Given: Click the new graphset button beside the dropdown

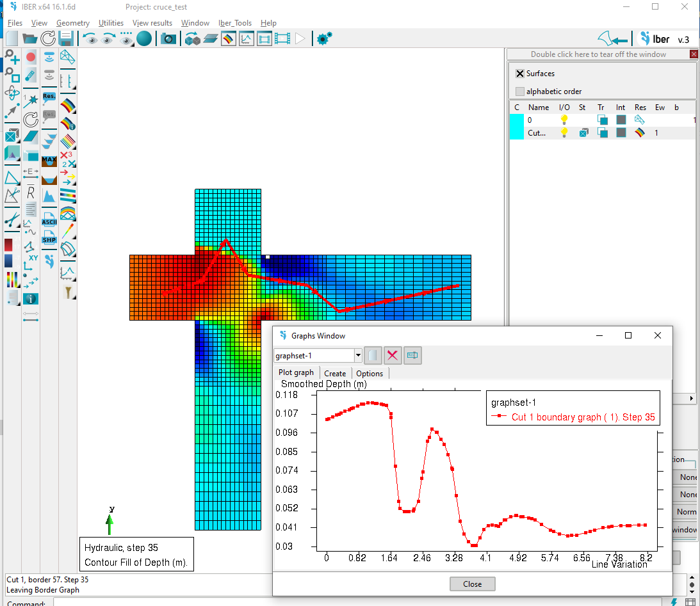Looking at the screenshot, I should 373,355.
